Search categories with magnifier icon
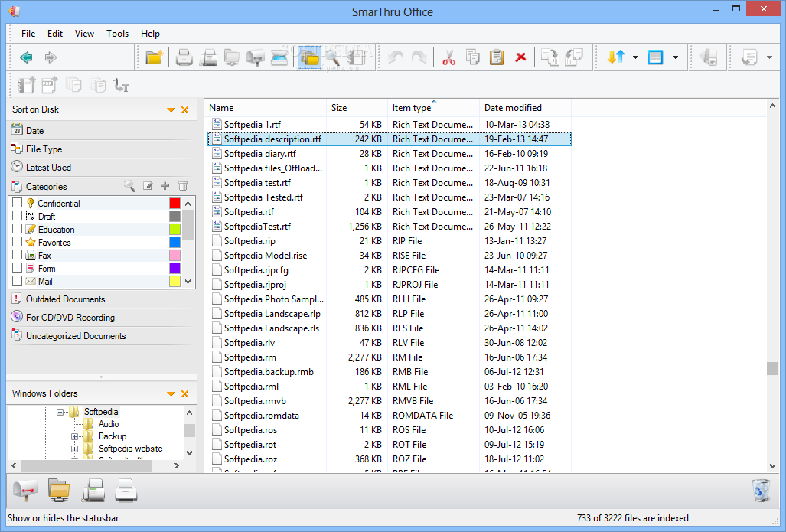The height and width of the screenshot is (532, 786). [130, 186]
